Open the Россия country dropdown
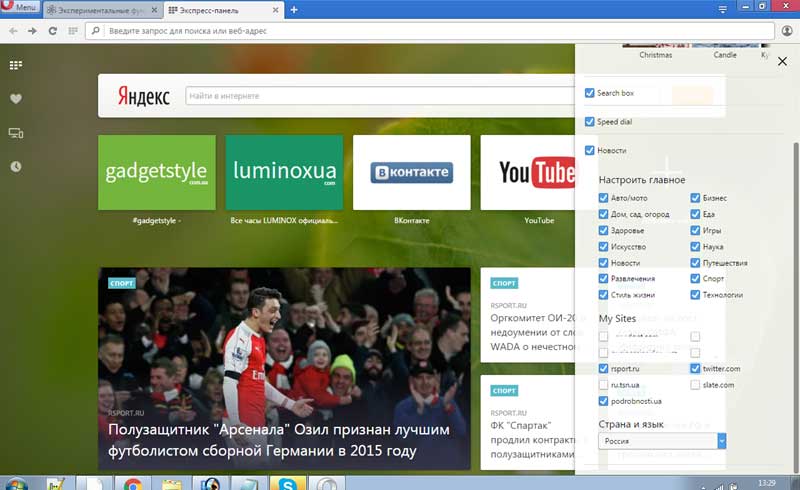 (x=662, y=441)
